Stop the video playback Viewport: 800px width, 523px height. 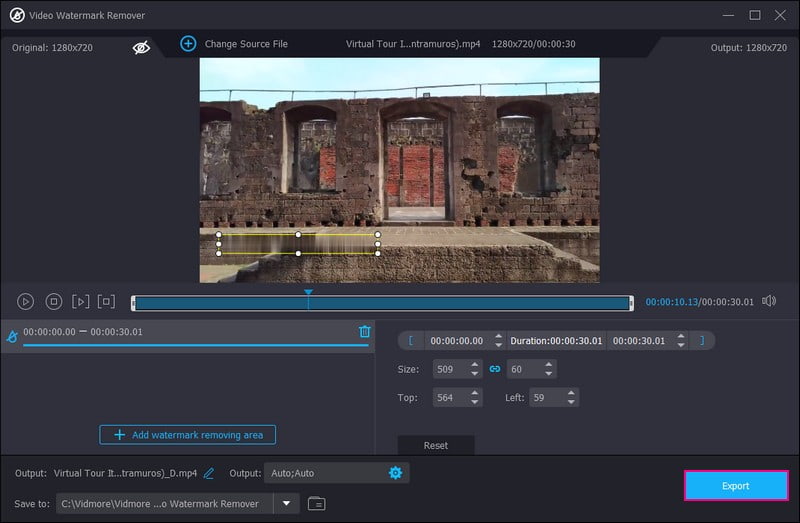tap(54, 301)
